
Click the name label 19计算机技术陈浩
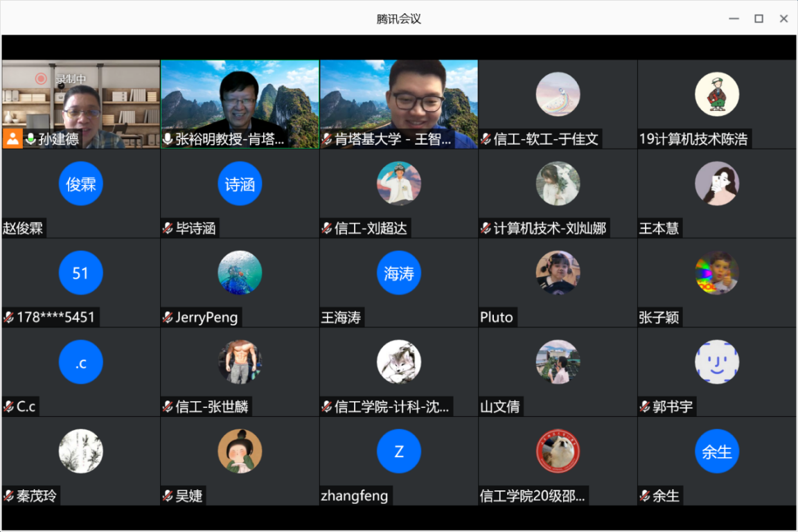click(x=693, y=139)
